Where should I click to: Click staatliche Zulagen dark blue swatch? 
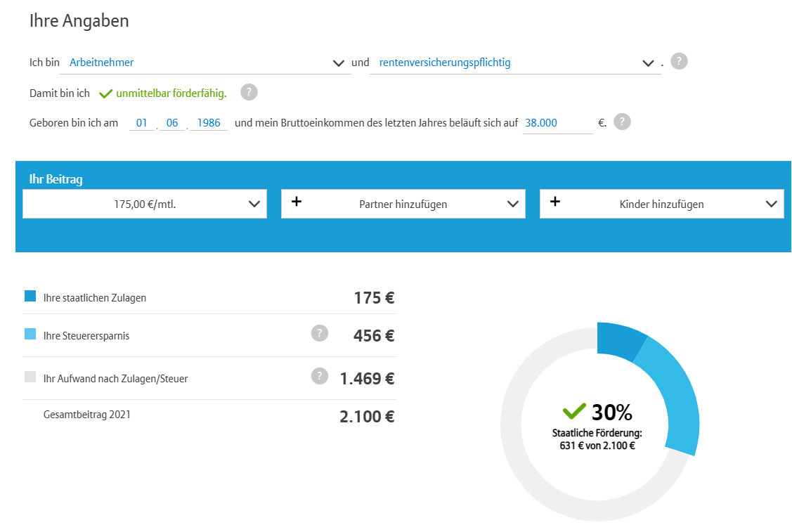(30, 296)
